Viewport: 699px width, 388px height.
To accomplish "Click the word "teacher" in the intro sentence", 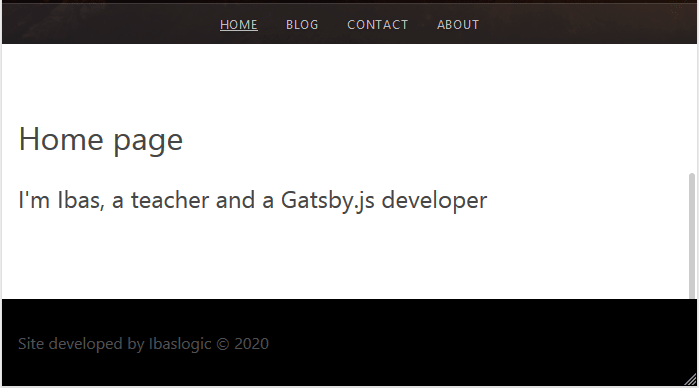I will coord(169,200).
